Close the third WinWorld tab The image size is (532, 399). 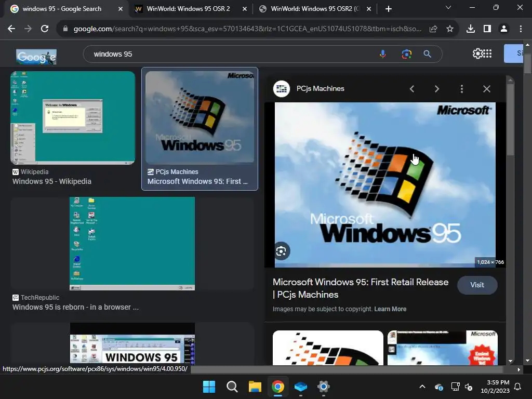pos(369,9)
